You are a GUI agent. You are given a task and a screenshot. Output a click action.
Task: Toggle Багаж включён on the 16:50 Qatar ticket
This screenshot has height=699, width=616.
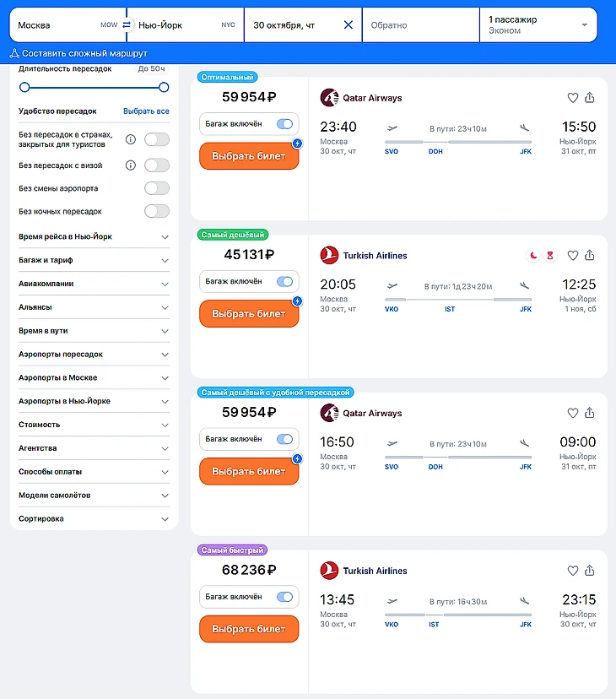pos(285,439)
